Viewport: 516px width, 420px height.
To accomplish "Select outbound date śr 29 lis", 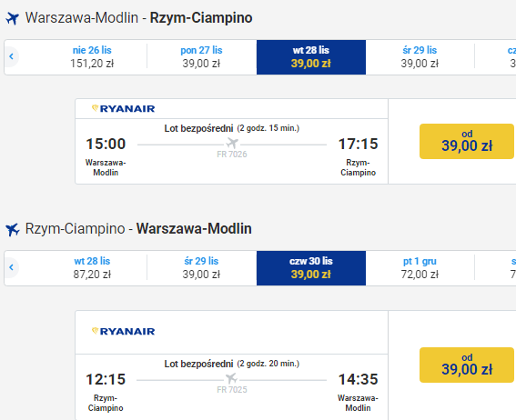I will tap(420, 57).
